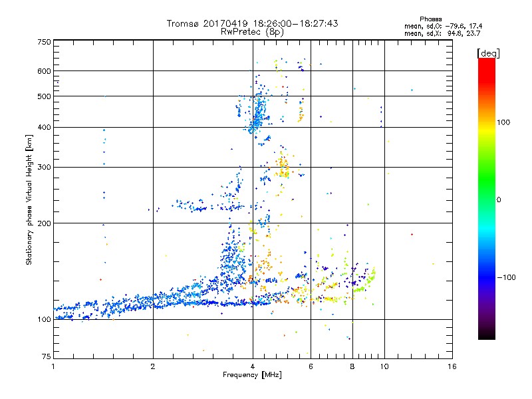Click the colorbar tick label '-100'
The width and height of the screenshot is (532, 399).
pos(506,277)
